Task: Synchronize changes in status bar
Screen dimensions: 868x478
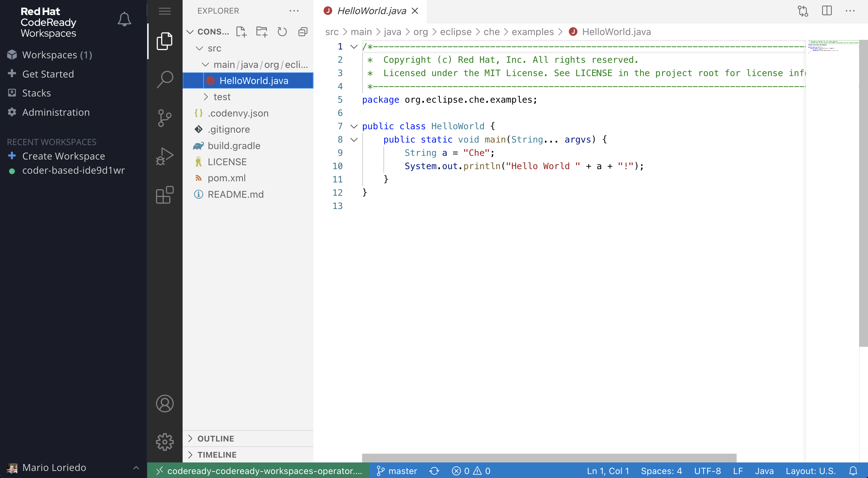Action: coord(434,471)
